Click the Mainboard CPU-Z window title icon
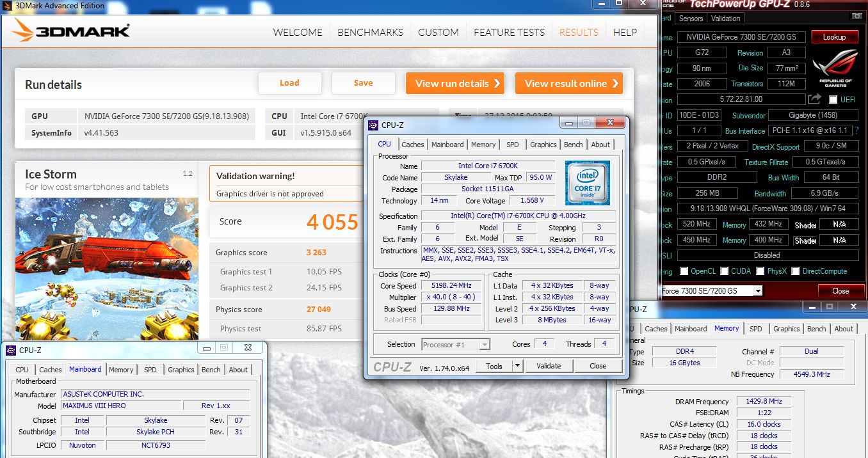 11,350
